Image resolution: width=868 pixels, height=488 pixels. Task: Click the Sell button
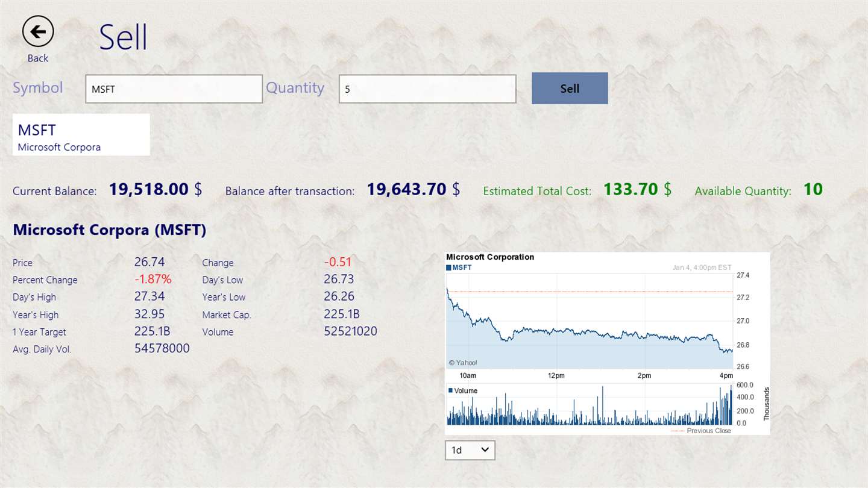pyautogui.click(x=570, y=88)
